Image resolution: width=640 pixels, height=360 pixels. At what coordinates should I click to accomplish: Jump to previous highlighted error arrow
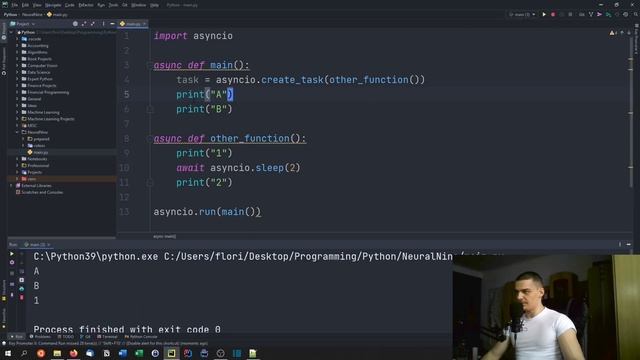coord(622,33)
